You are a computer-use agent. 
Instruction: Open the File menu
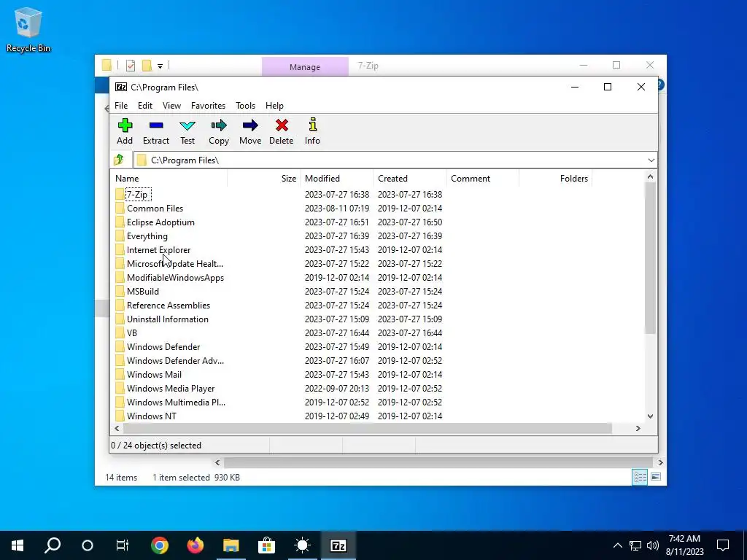click(x=121, y=106)
